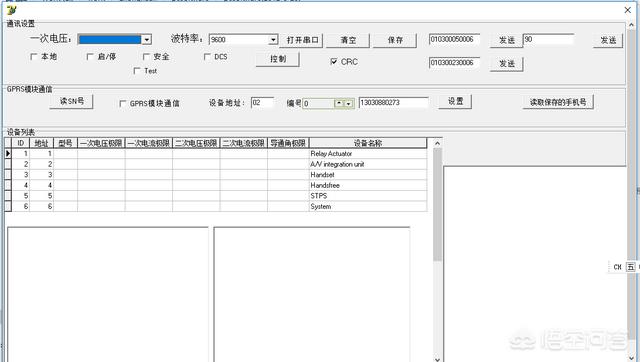
Task: Click the right-side output text box
Action: [x=535, y=264]
